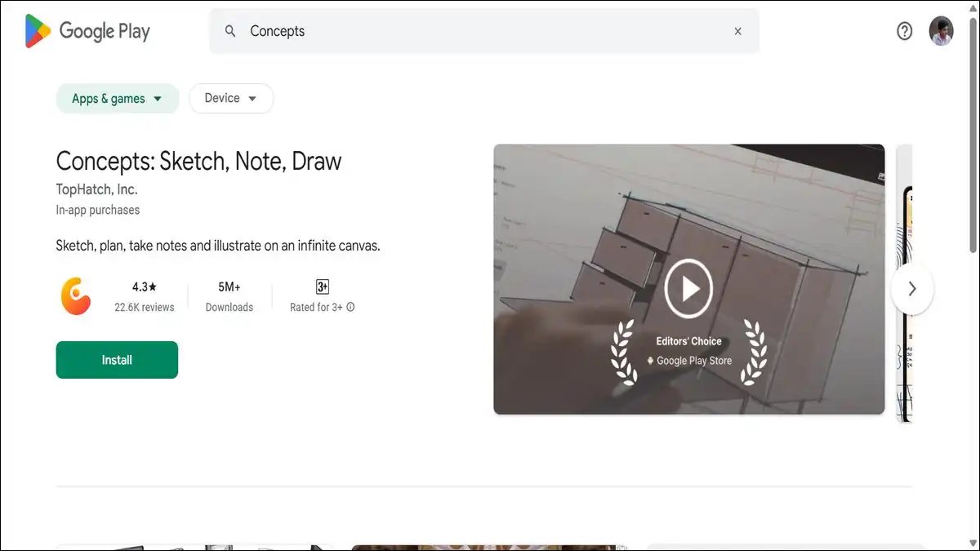Click the 3+ content rating badge
The height and width of the screenshot is (551, 980).
(x=323, y=287)
